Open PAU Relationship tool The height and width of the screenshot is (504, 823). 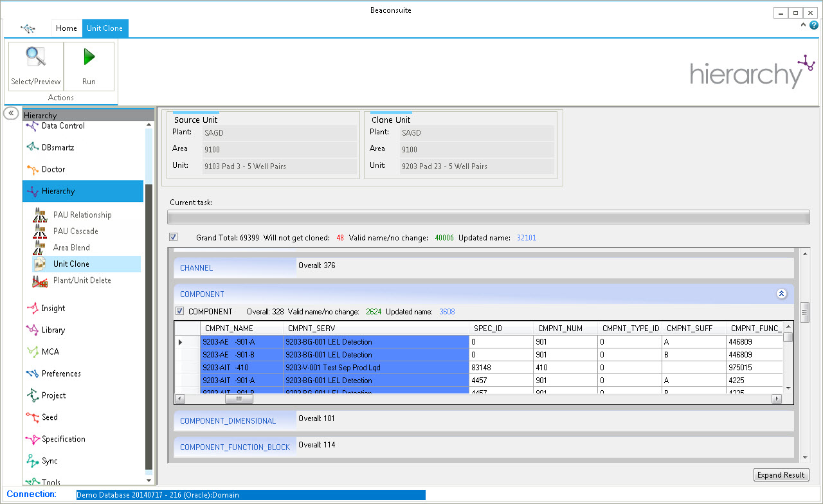pos(82,215)
